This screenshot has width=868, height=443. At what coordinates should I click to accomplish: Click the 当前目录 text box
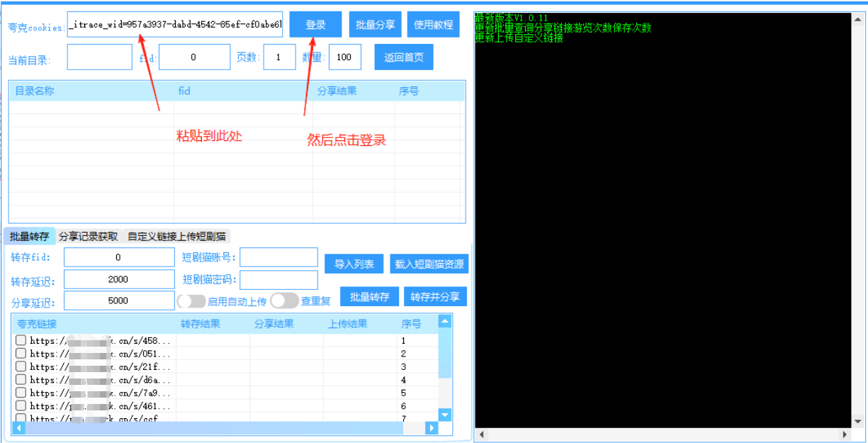[x=100, y=57]
